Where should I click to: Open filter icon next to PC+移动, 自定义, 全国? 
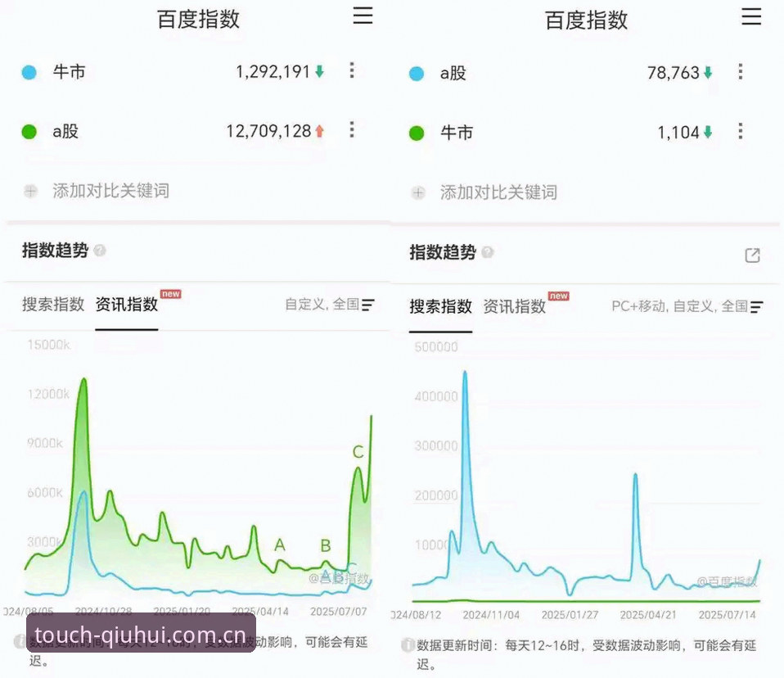pyautogui.click(x=756, y=307)
